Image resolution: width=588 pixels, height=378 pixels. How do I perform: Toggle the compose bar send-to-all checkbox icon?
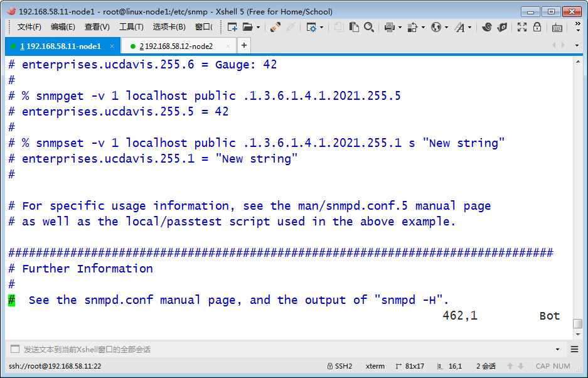pos(15,349)
